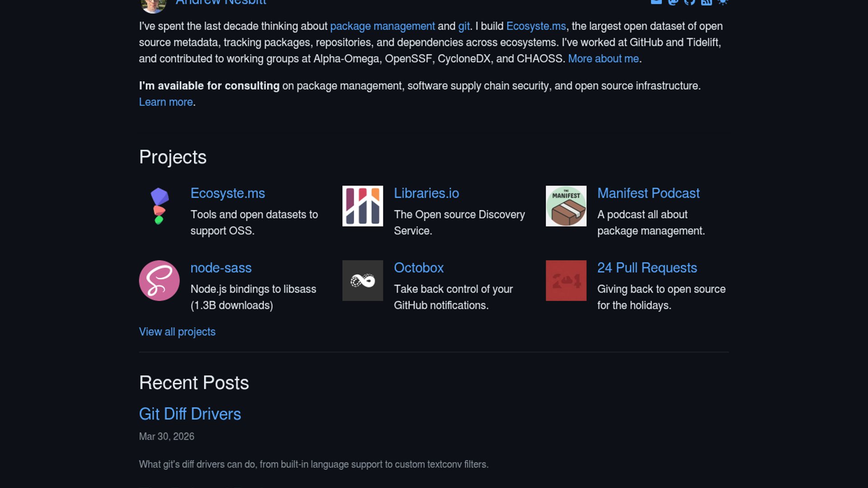Image resolution: width=868 pixels, height=488 pixels.
Task: Open the 'package management' link
Action: [x=382, y=26]
